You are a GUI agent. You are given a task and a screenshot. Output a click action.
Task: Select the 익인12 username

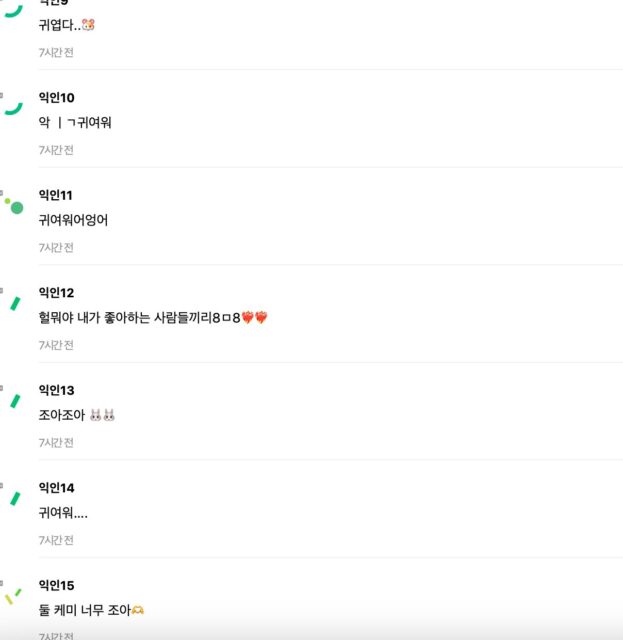(56, 293)
